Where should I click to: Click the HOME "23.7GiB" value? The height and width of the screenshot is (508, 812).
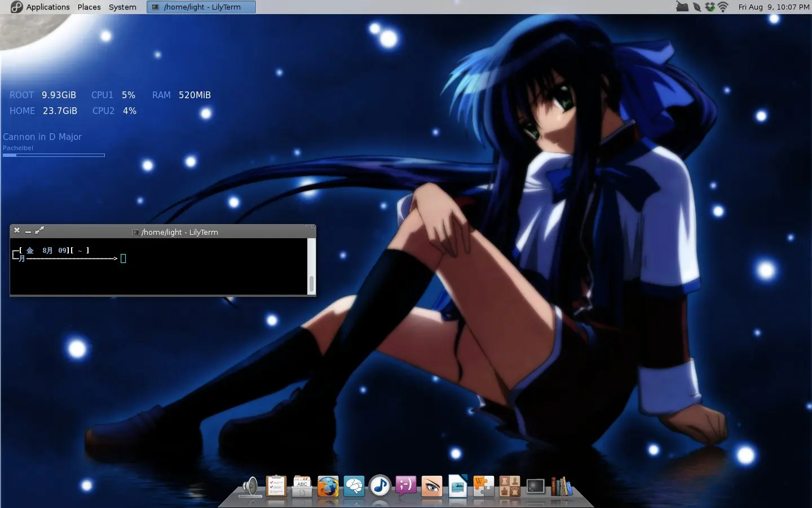pos(60,111)
